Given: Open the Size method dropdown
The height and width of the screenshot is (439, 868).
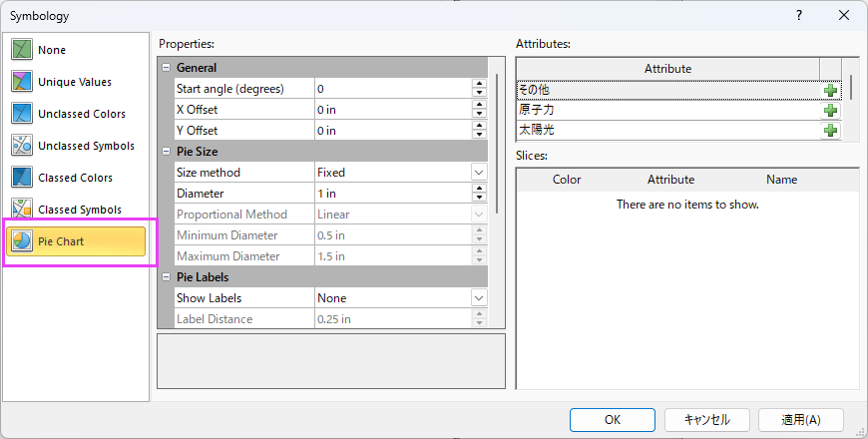Looking at the screenshot, I should 479,172.
